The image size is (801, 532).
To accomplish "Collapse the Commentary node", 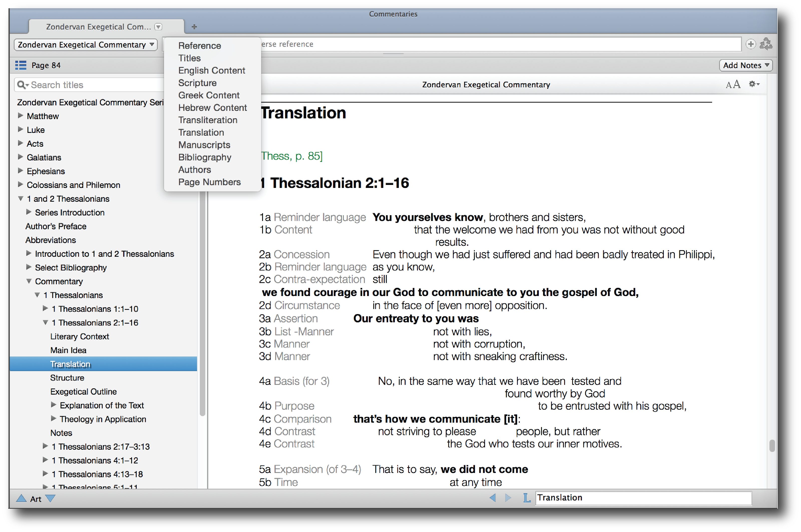I will pyautogui.click(x=29, y=281).
